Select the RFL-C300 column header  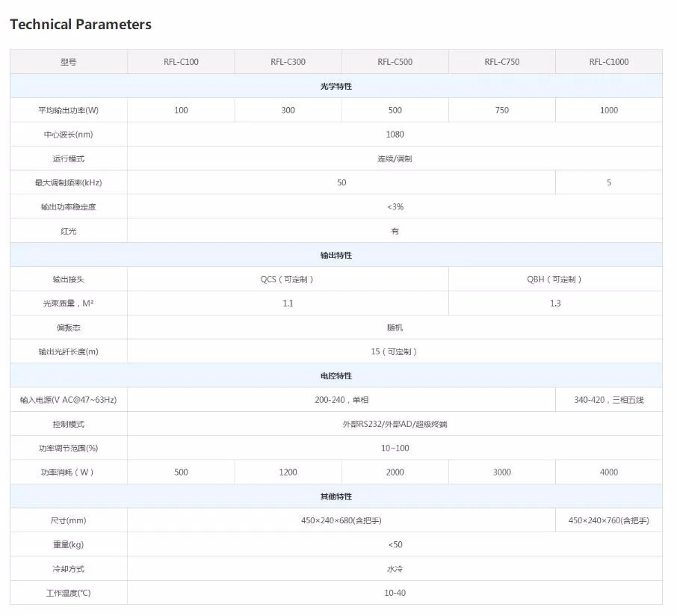(288, 62)
